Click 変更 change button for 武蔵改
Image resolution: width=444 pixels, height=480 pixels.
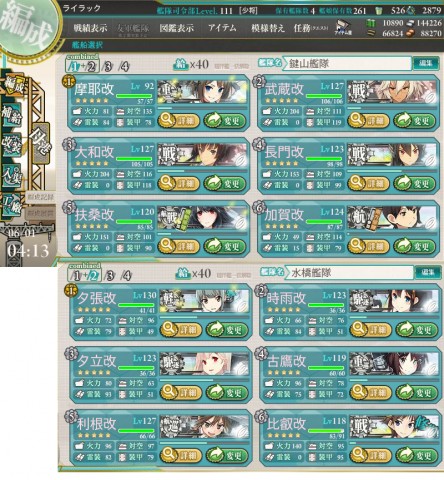415,120
